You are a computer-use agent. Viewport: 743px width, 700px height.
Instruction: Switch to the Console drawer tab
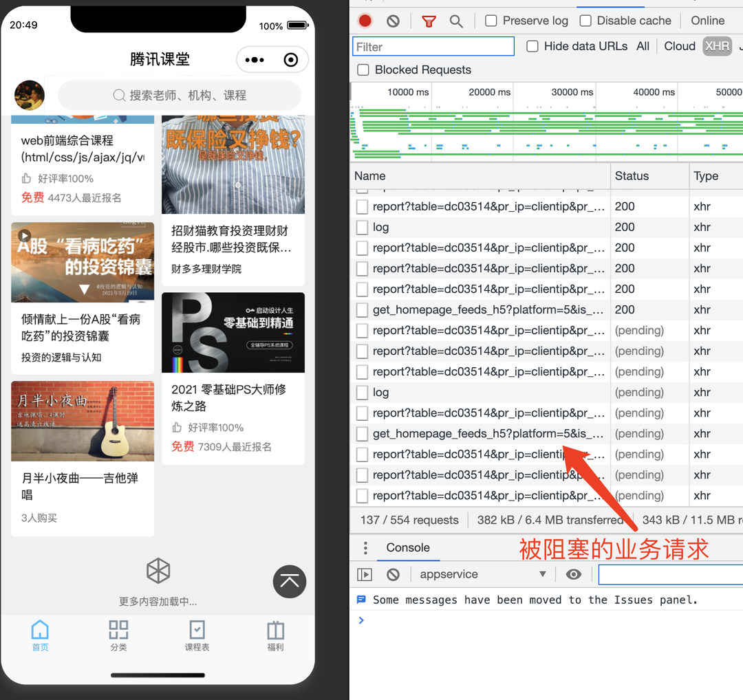(x=407, y=548)
